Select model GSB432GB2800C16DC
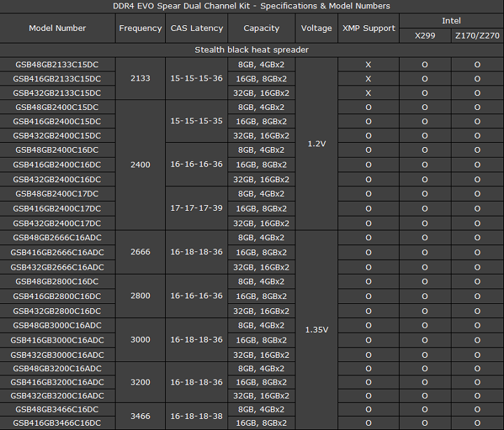 [57, 311]
